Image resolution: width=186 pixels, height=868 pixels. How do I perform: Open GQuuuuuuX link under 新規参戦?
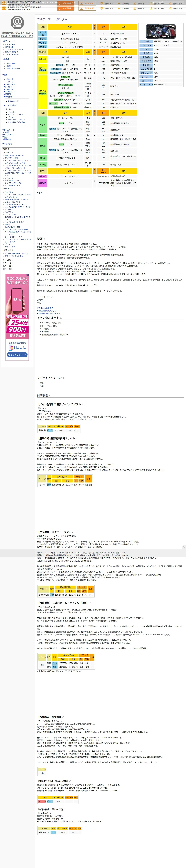(13, 101)
